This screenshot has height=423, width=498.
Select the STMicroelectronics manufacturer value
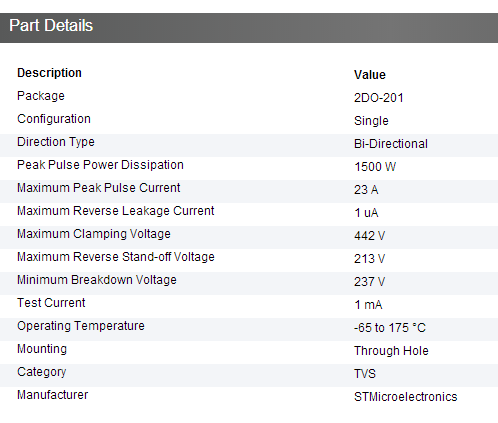[405, 397]
